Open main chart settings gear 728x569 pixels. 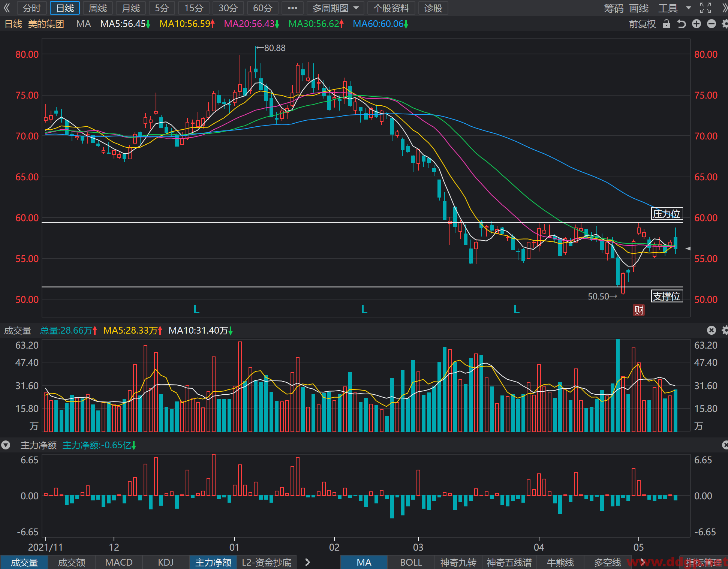click(x=725, y=24)
